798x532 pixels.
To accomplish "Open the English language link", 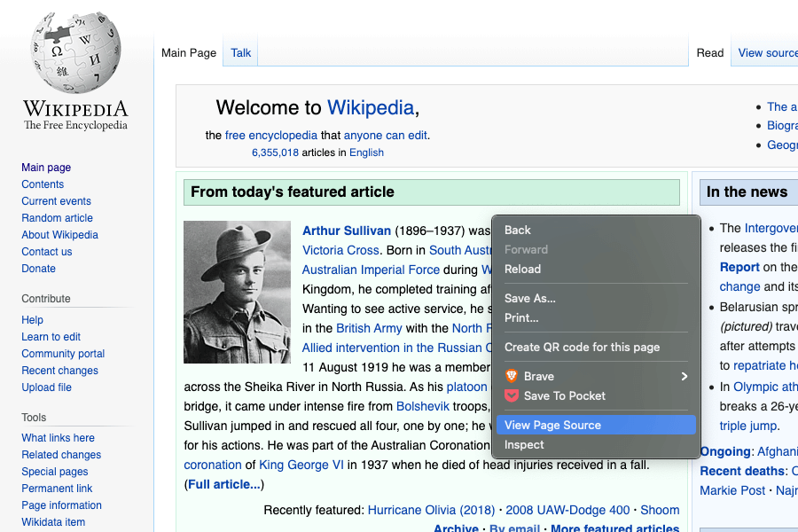I will pyautogui.click(x=366, y=153).
